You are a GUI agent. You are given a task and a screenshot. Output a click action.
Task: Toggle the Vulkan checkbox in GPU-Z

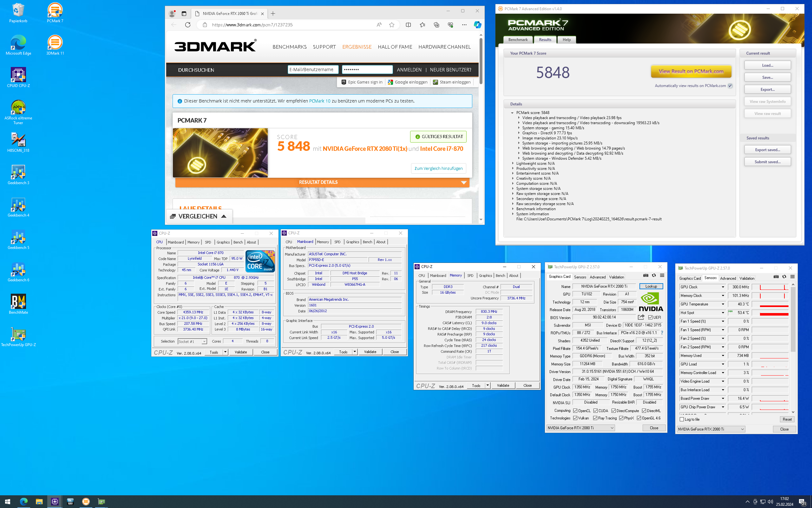click(575, 418)
